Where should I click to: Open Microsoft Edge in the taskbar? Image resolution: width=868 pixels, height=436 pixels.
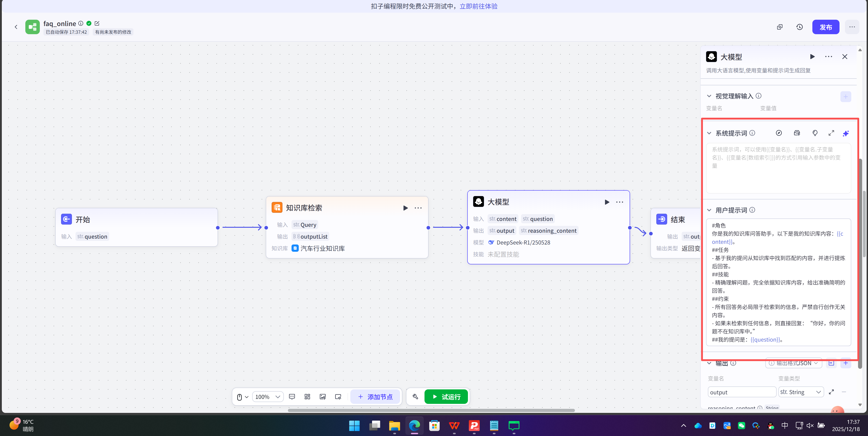[414, 426]
